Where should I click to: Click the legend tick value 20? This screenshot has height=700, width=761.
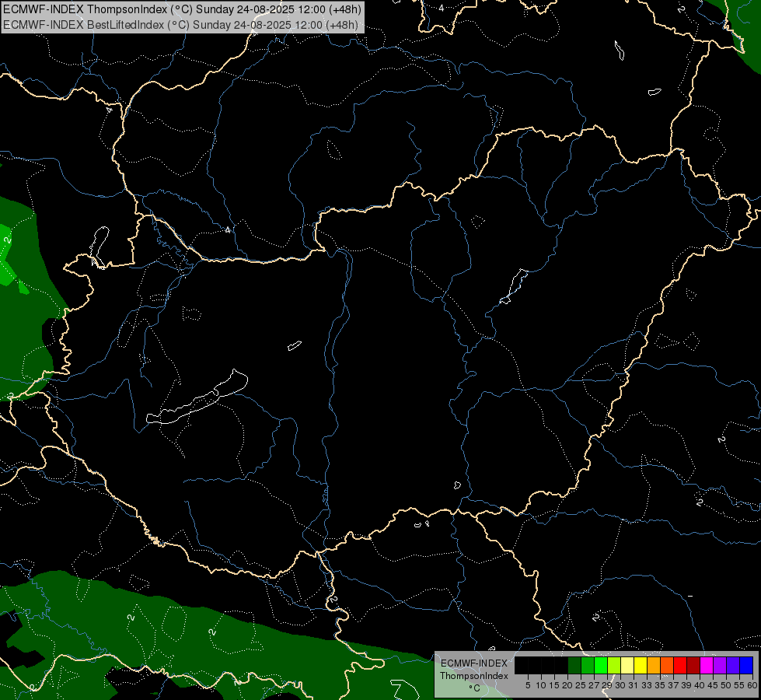pyautogui.click(x=567, y=685)
